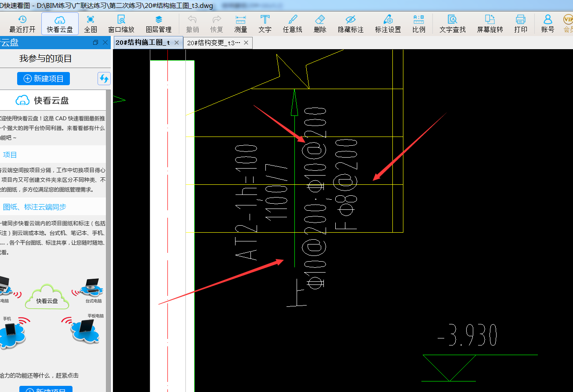573x392 pixels.
Task: Click the 项目 section heading
Action: (10, 155)
